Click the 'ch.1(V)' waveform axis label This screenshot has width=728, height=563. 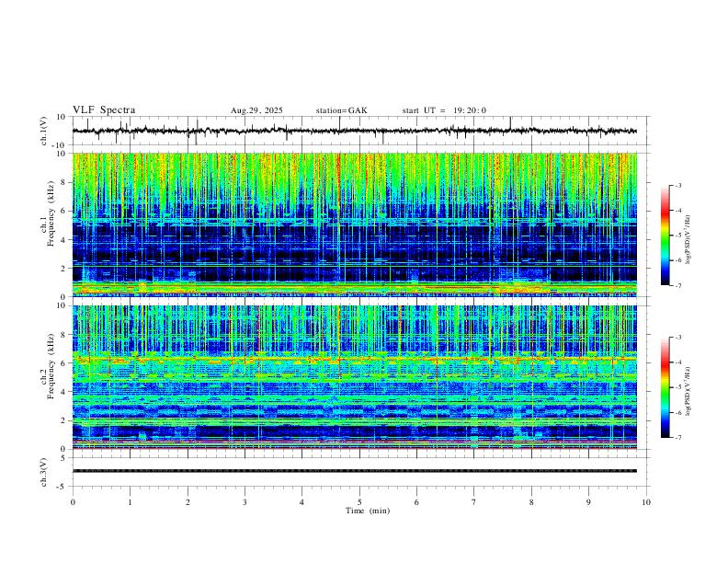tap(44, 131)
